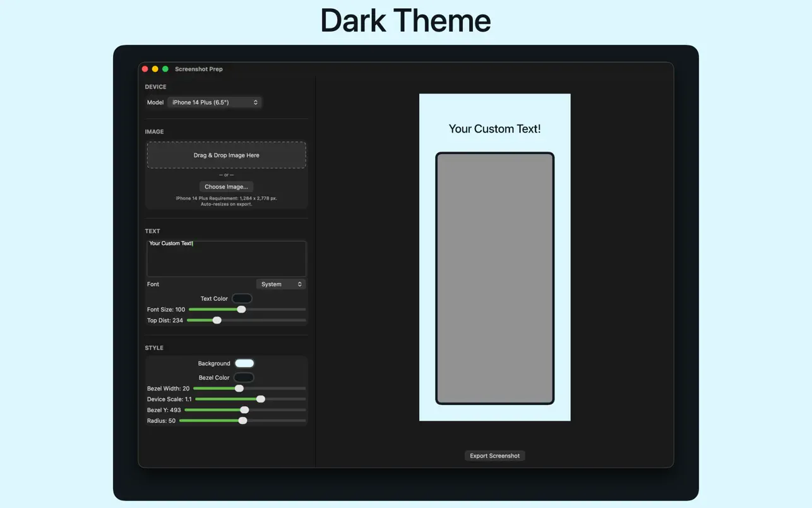The height and width of the screenshot is (508, 812).
Task: Open the Text Color swatch
Action: click(242, 298)
